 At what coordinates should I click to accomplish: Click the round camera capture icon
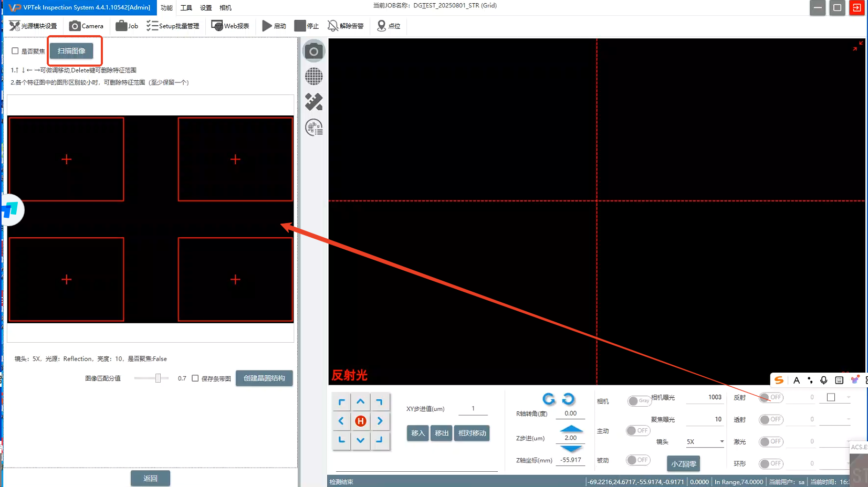(x=314, y=51)
